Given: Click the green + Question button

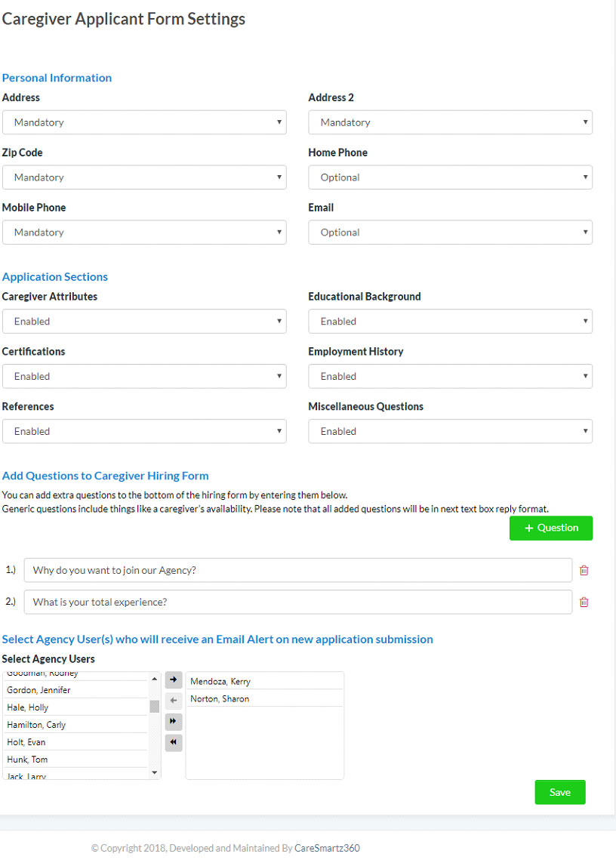Looking at the screenshot, I should point(550,529).
